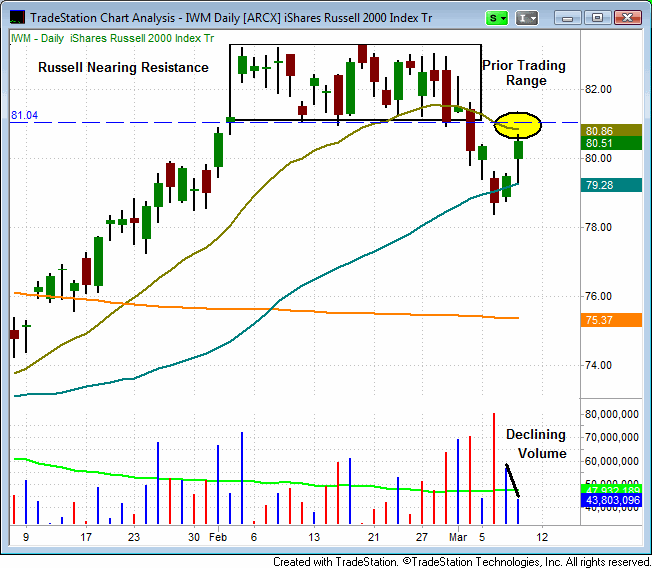
Task: Select the 80.86 olive moving average tag
Action: point(611,131)
